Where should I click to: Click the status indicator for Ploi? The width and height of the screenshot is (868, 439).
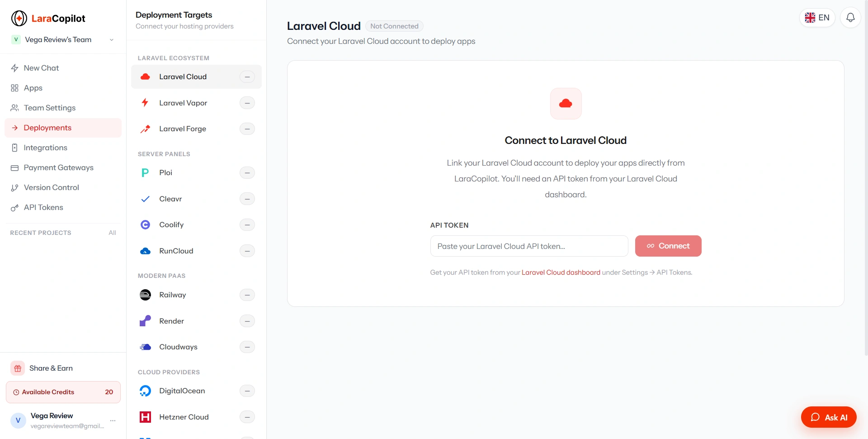pos(247,173)
